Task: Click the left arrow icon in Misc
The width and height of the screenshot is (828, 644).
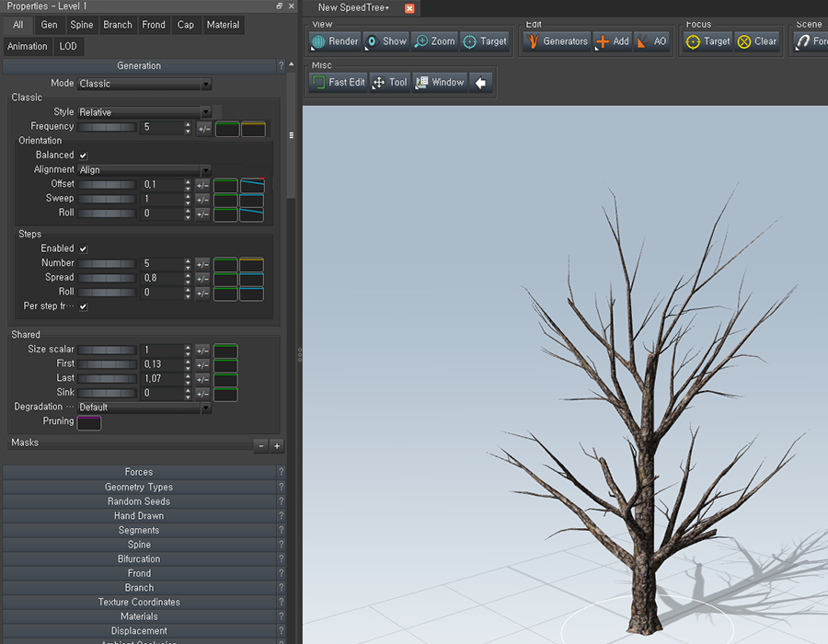Action: click(480, 83)
